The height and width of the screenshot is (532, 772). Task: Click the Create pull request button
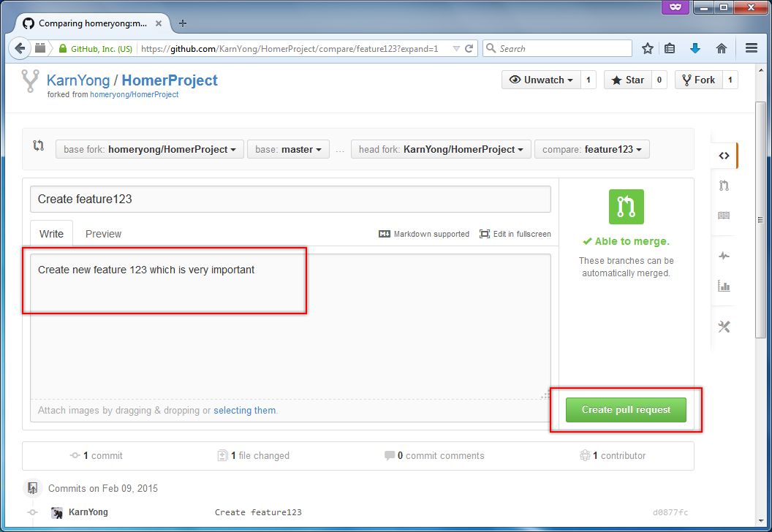(626, 410)
